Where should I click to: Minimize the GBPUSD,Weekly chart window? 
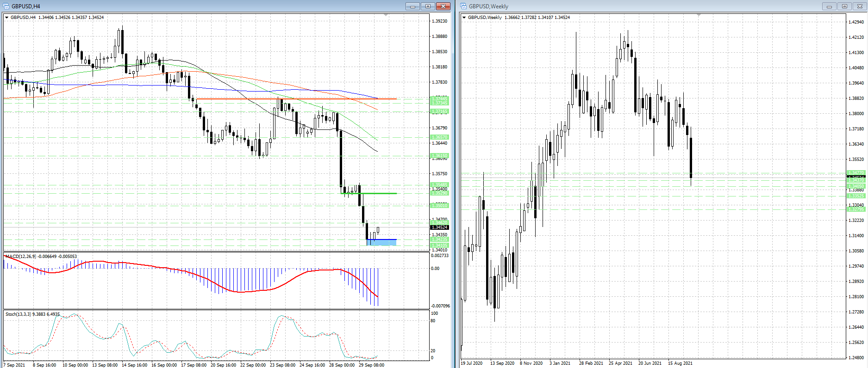point(829,6)
